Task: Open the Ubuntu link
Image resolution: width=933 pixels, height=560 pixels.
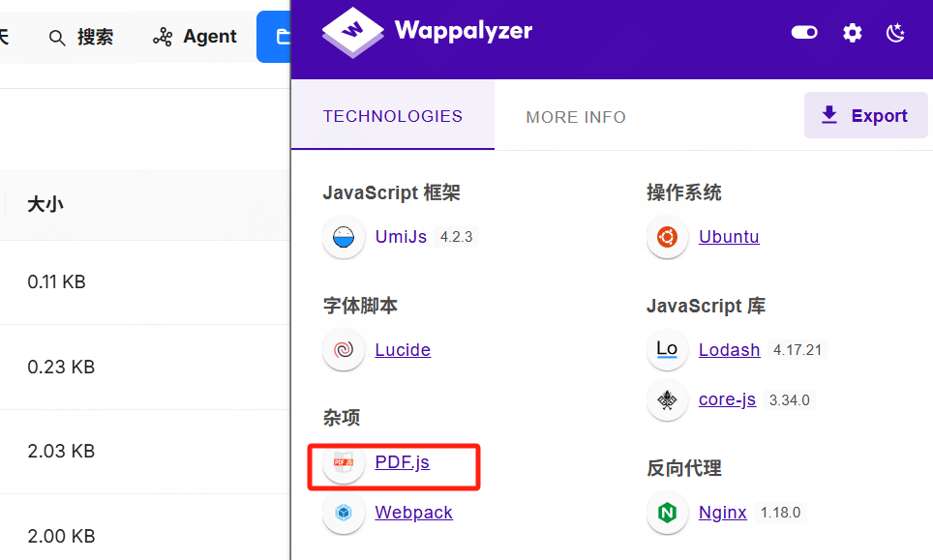Action: point(729,237)
